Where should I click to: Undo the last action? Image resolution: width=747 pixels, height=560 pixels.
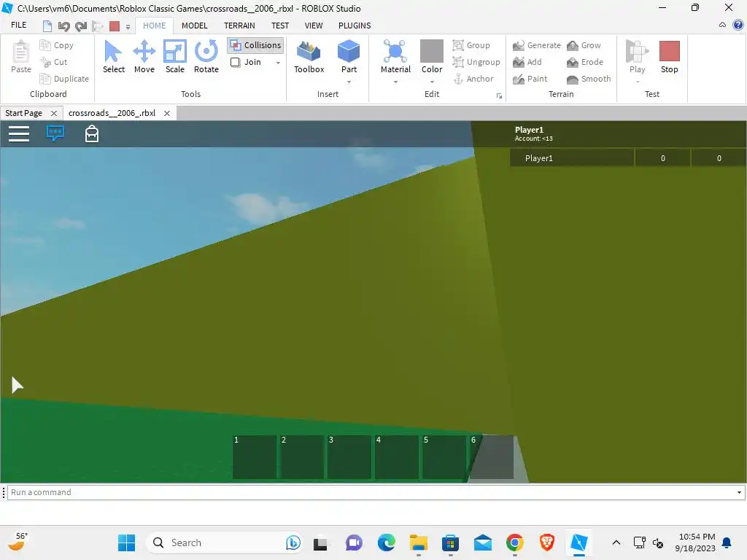[64, 26]
